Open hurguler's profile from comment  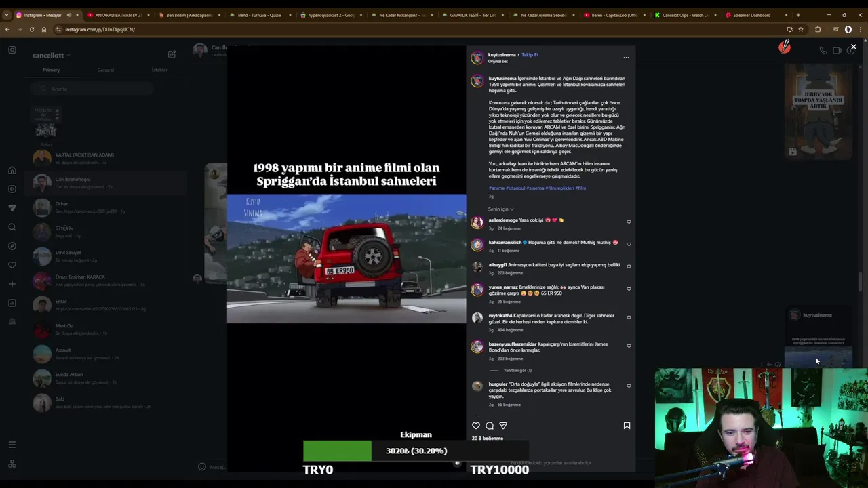(498, 384)
